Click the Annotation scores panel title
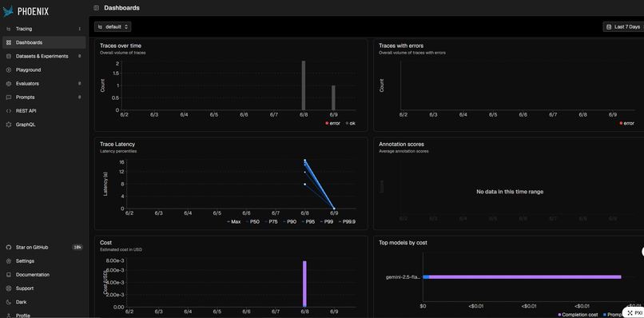644x318 pixels. [401, 144]
